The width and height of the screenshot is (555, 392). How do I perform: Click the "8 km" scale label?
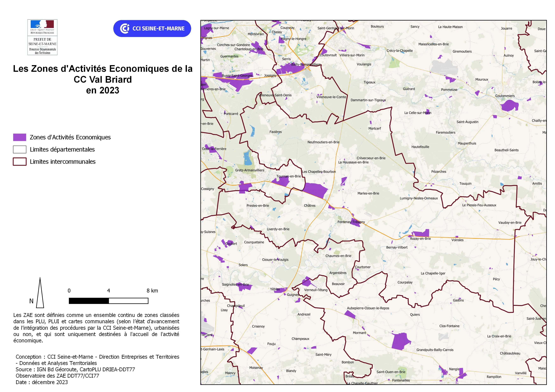click(x=152, y=291)
